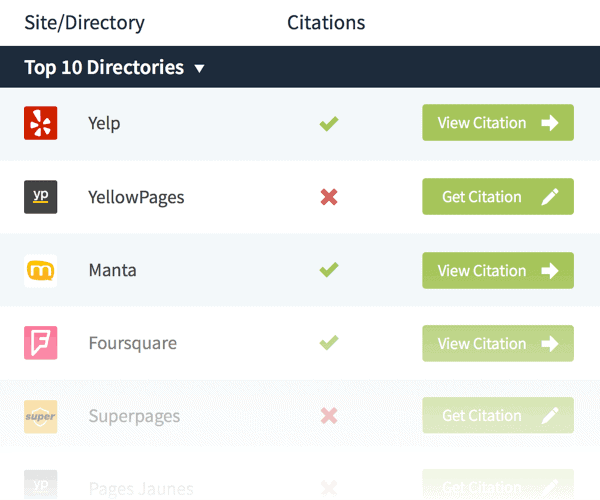View Citation for Foursquare
Screen dimensions: 600x500
coord(498,343)
